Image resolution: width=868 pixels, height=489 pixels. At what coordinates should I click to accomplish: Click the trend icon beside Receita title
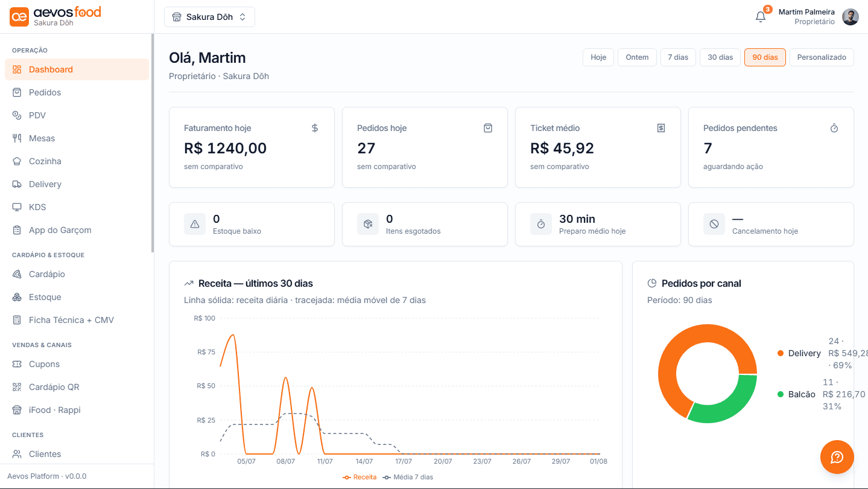click(x=189, y=283)
